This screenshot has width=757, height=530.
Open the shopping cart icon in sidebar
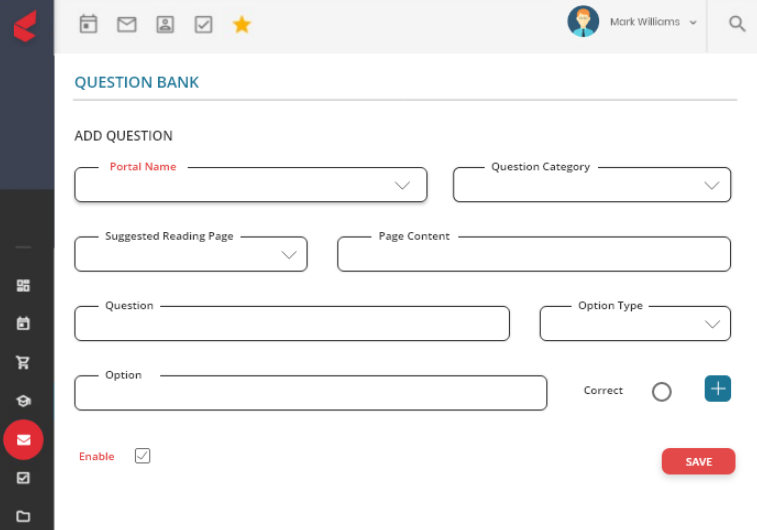(23, 362)
